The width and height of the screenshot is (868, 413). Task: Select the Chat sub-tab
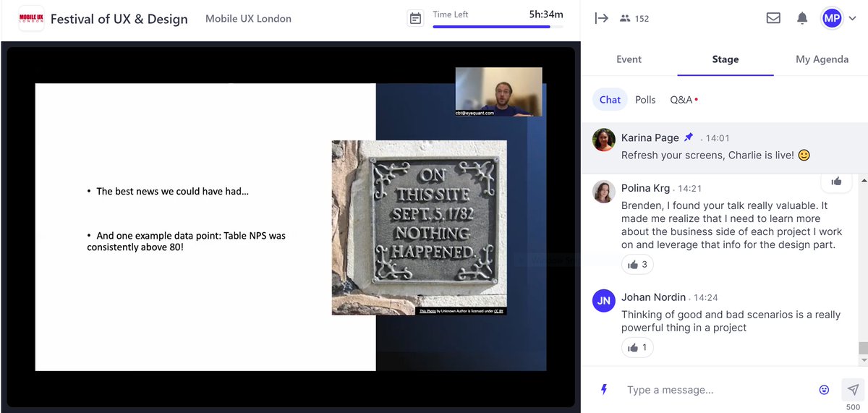(610, 100)
